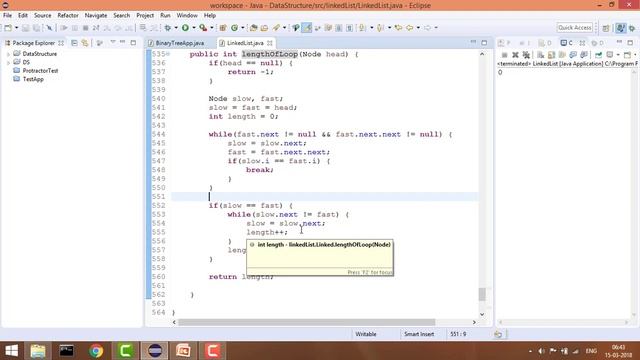Click the editor's vertical scrollbar thumb
640x360 pixels.
tap(482, 294)
